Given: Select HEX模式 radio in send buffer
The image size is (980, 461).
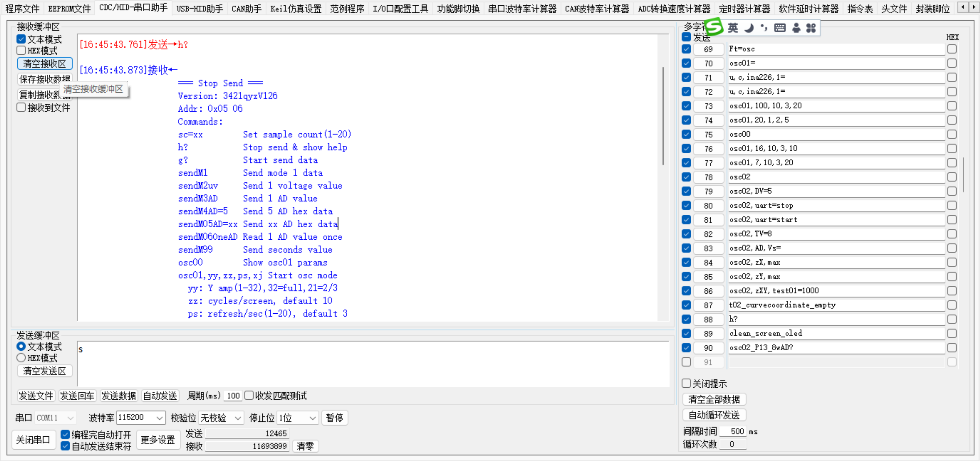Looking at the screenshot, I should click(21, 358).
